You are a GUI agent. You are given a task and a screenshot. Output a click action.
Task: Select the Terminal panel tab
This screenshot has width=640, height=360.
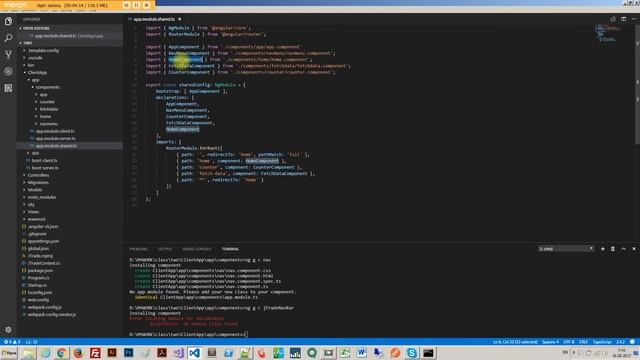point(230,249)
